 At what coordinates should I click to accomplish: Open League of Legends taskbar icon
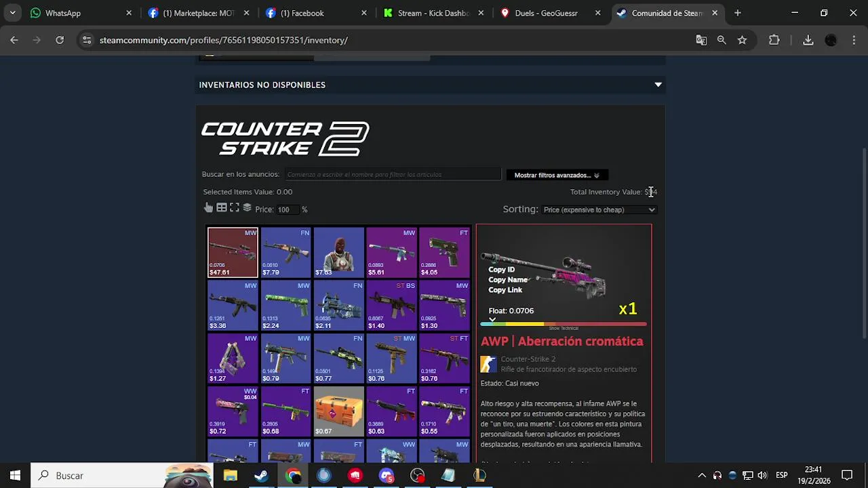point(480,475)
